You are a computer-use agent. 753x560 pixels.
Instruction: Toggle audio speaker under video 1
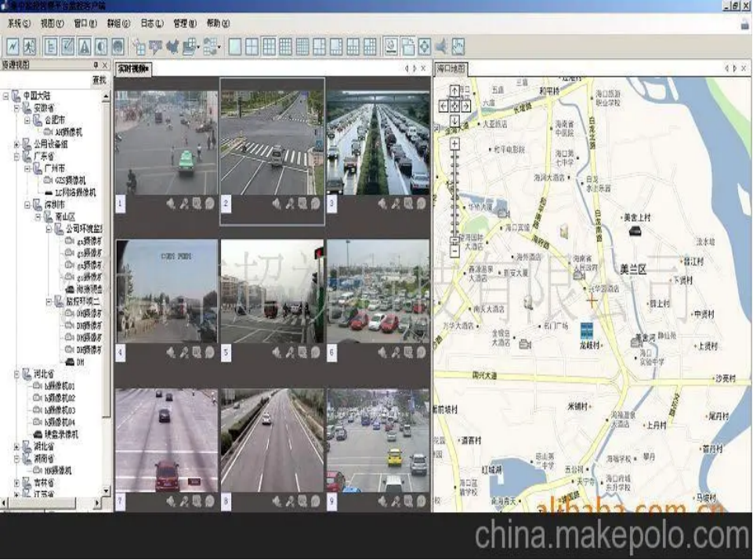pos(170,204)
